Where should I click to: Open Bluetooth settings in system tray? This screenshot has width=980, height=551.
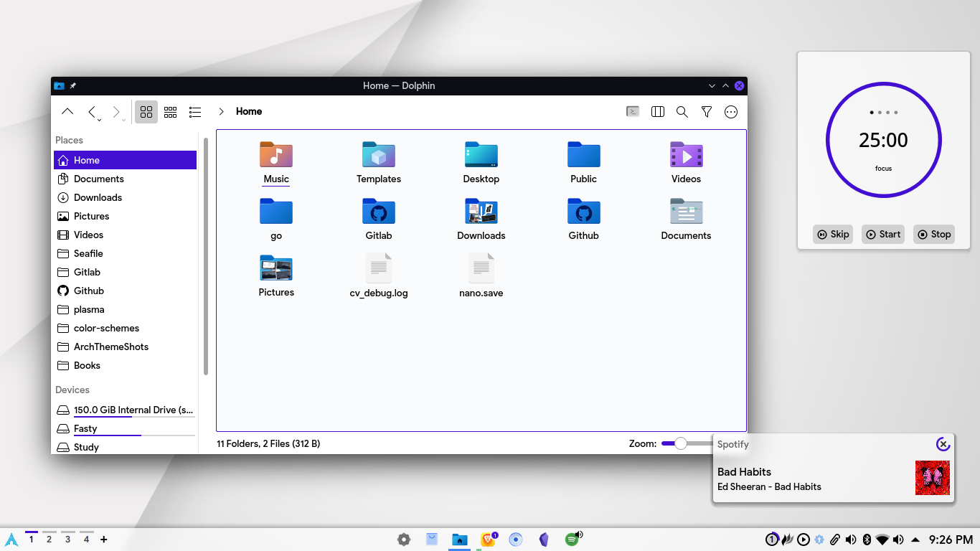tap(867, 540)
